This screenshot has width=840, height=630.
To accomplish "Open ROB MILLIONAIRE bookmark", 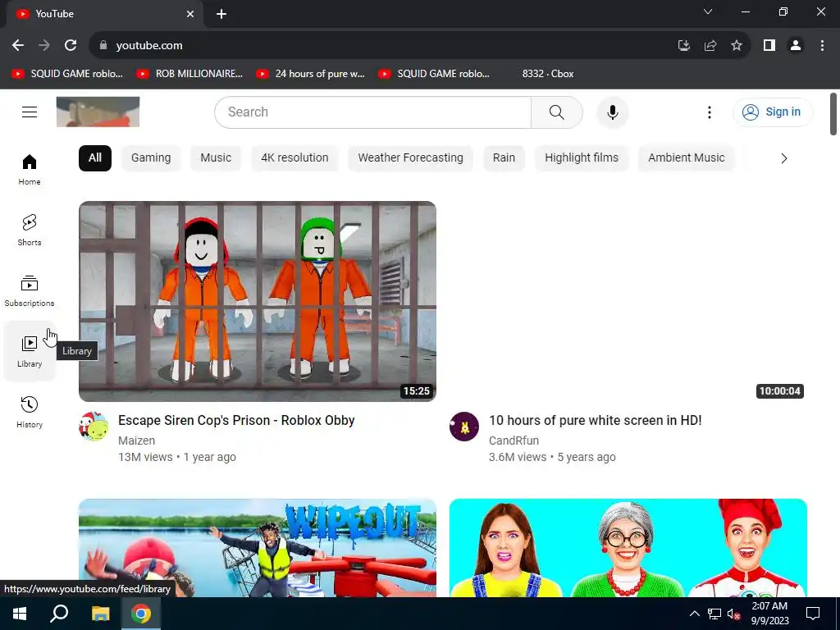I will coord(190,74).
